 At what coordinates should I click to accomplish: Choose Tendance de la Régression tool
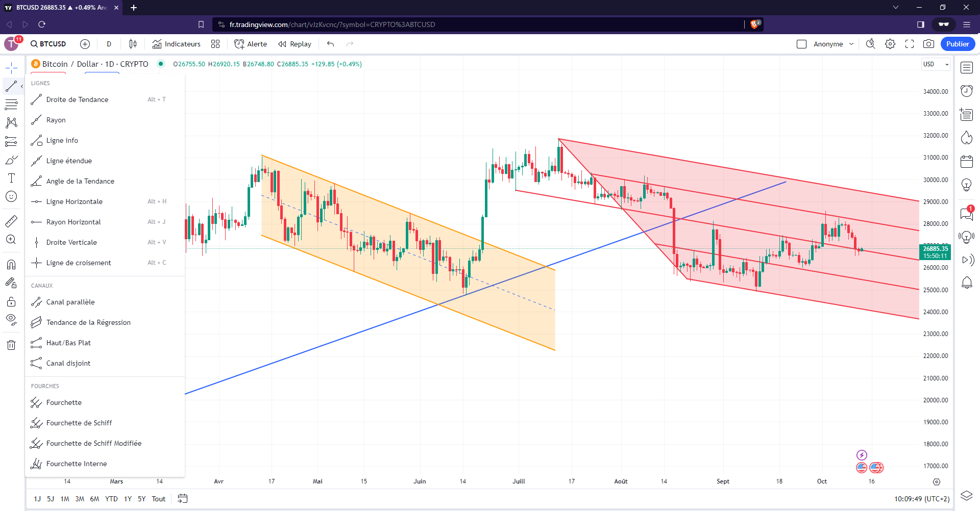pos(105,322)
